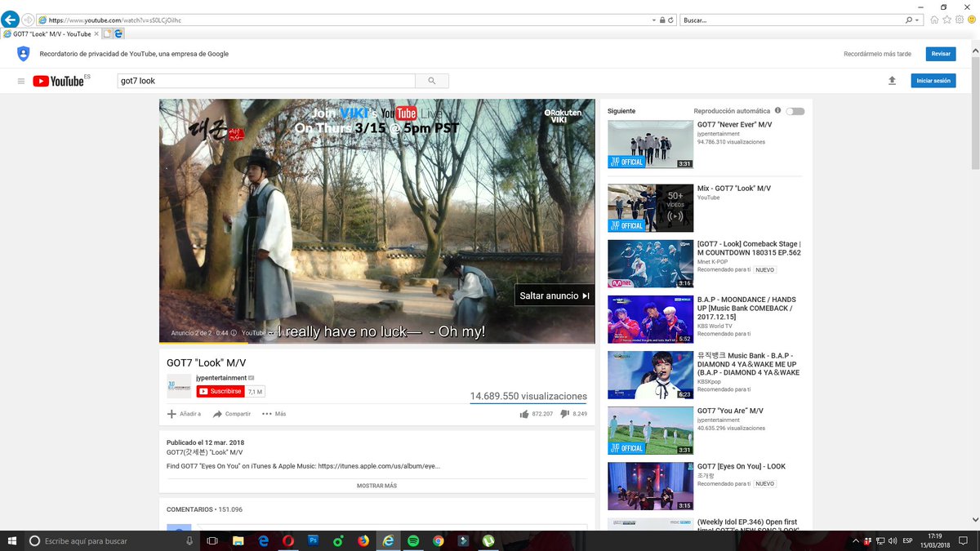Click Recordármelo más tarde link
Viewport: 980px width, 551px height.
[877, 54]
